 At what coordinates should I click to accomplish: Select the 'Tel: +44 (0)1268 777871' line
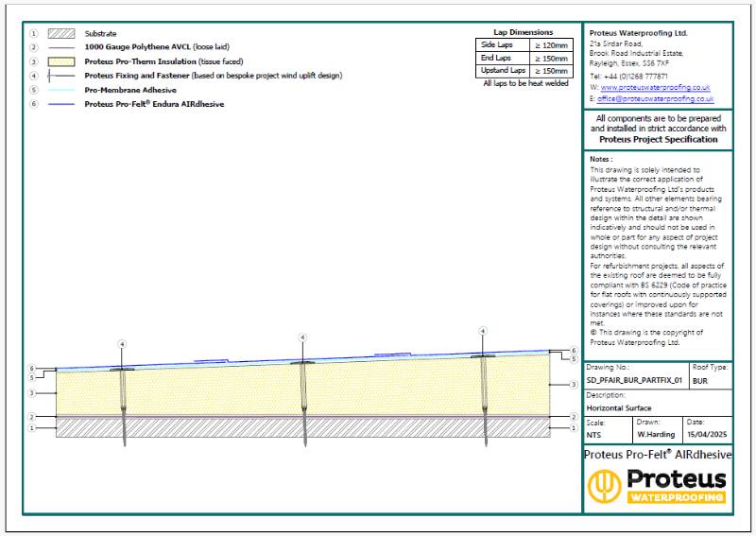pos(628,77)
